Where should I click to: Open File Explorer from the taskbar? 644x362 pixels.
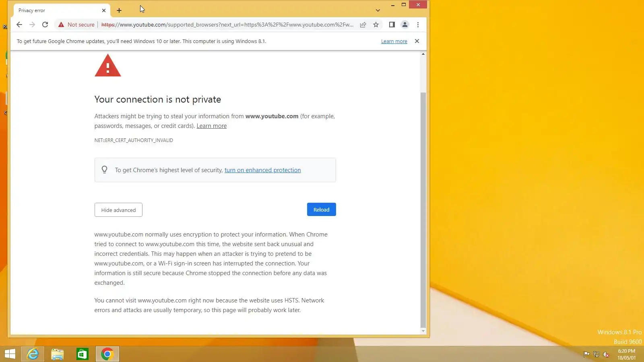(x=58, y=354)
